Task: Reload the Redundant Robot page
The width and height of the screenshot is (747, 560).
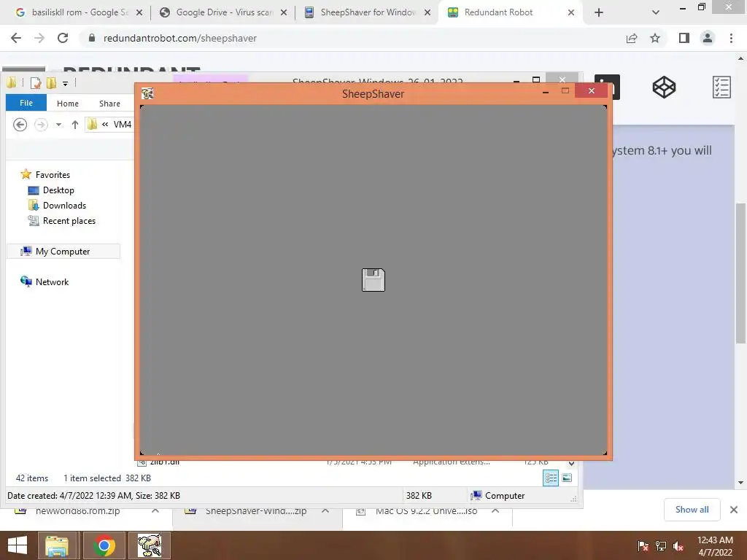Action: [x=63, y=38]
